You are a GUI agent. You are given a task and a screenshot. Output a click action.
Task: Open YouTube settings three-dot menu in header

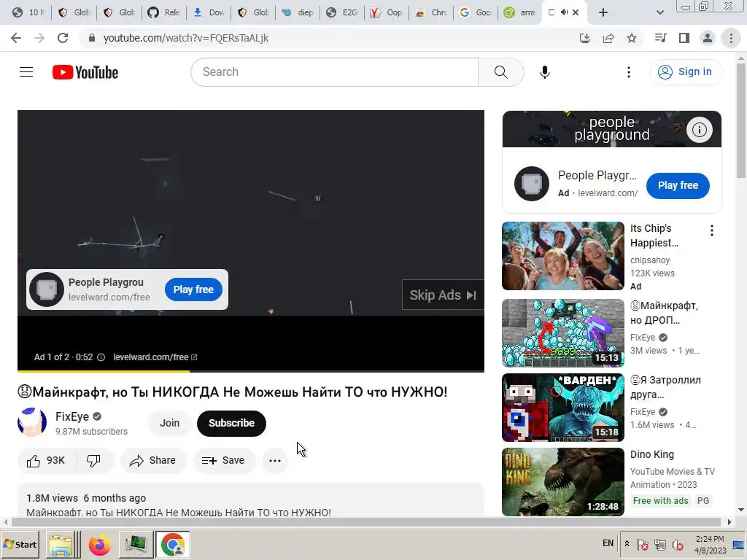click(x=629, y=72)
